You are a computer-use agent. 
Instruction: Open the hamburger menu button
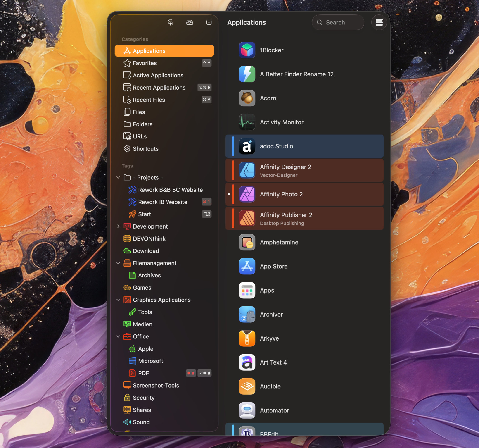tap(379, 22)
